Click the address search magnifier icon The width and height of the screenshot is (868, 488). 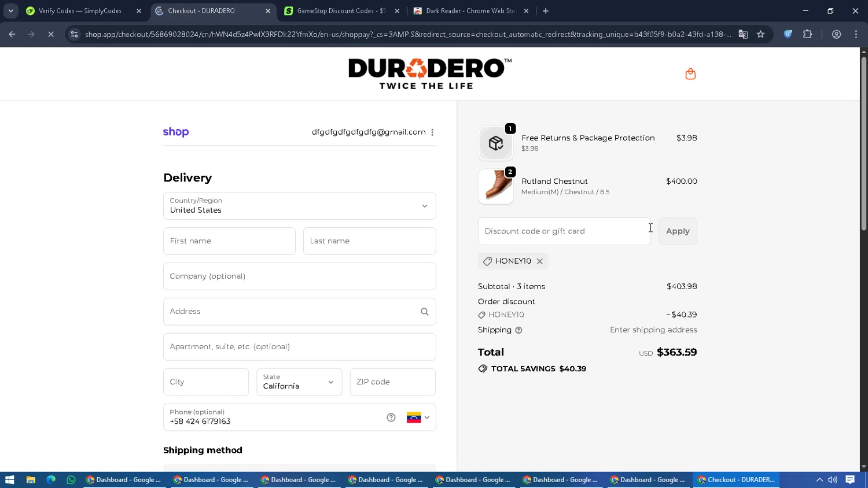pos(425,312)
